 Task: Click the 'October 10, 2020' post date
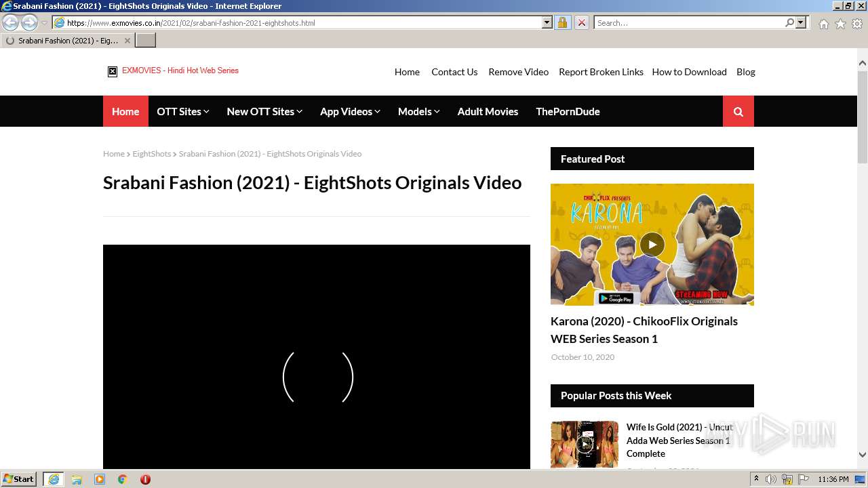pos(583,357)
